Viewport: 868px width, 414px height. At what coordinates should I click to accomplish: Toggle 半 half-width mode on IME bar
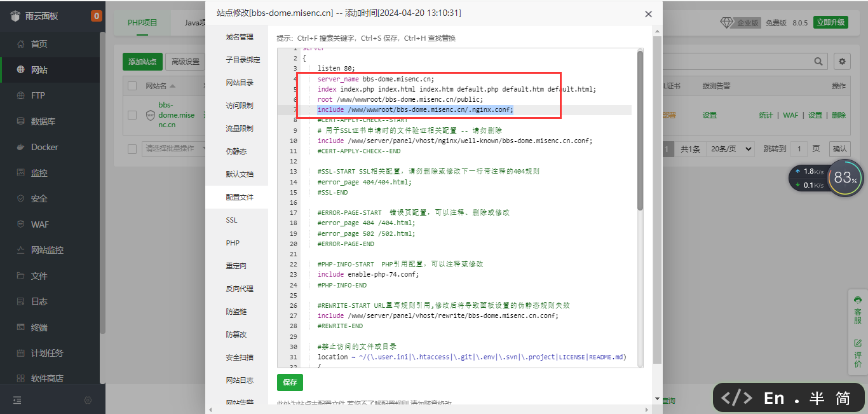(x=817, y=398)
